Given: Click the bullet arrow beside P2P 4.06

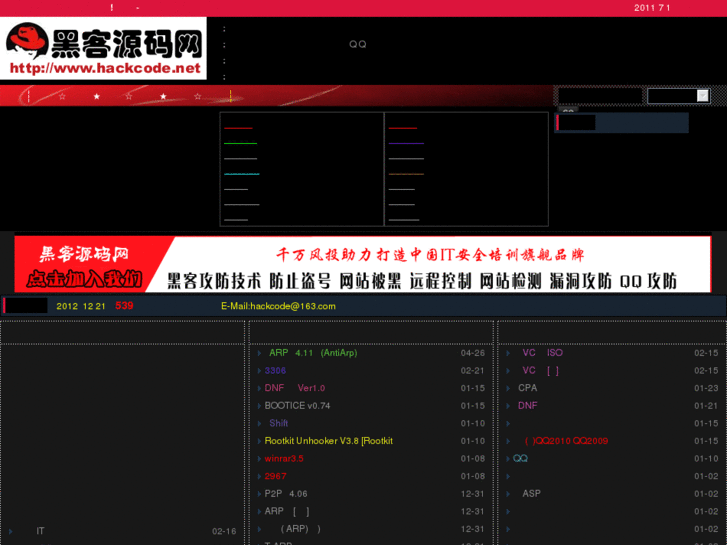Looking at the screenshot, I should click(260, 494).
